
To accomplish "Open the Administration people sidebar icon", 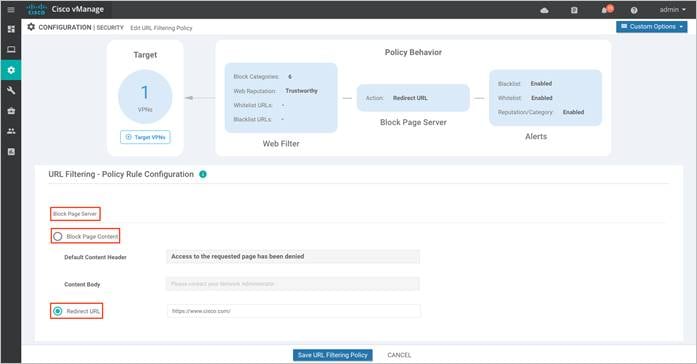I will coord(11,131).
